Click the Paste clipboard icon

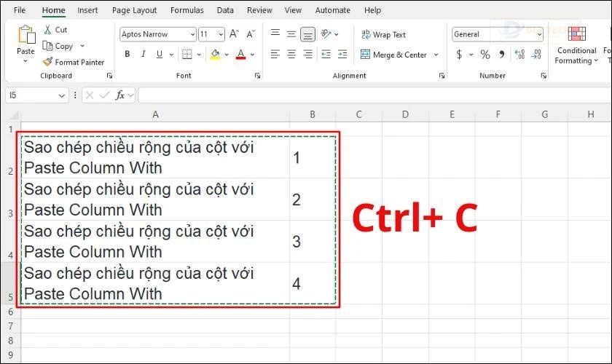click(26, 35)
